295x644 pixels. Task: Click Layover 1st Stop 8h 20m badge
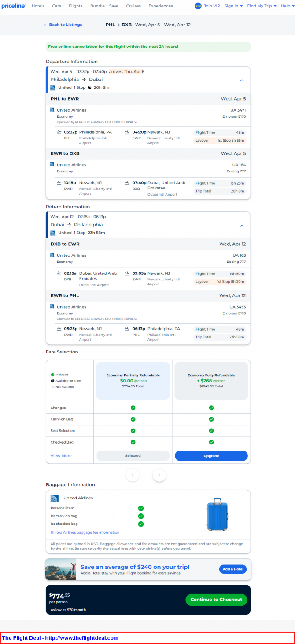(220, 282)
